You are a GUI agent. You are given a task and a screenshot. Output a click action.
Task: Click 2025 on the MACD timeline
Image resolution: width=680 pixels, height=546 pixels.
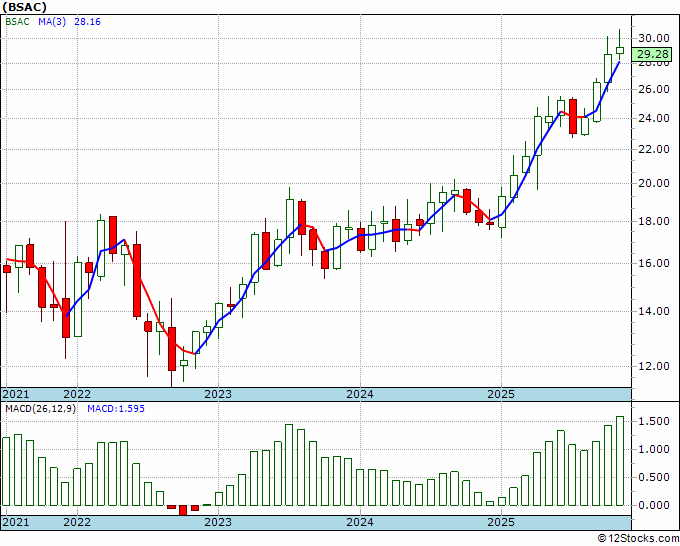click(501, 522)
